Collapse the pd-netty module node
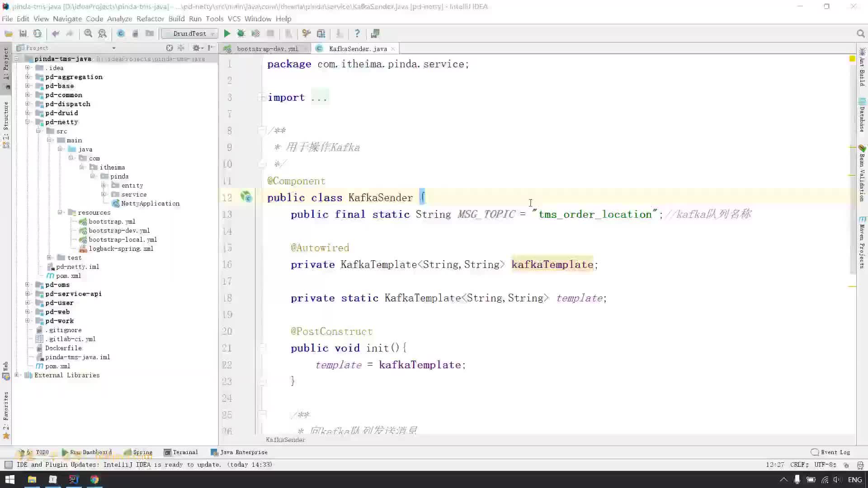Viewport: 868px width, 488px height. click(x=27, y=122)
